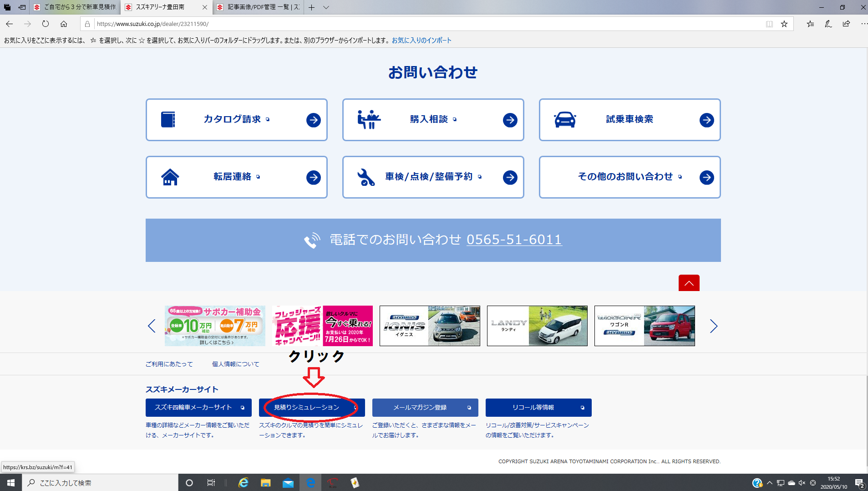Viewport: 868px width, 491px height.
Task: Close the スズキアリーナ豊田南 tab
Action: tap(204, 7)
